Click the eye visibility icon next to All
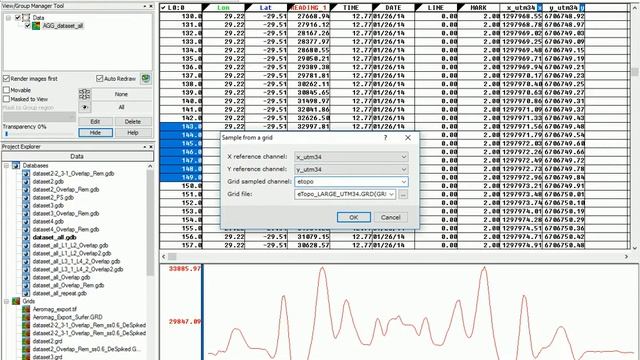This screenshot has height=360, width=640. (x=84, y=107)
